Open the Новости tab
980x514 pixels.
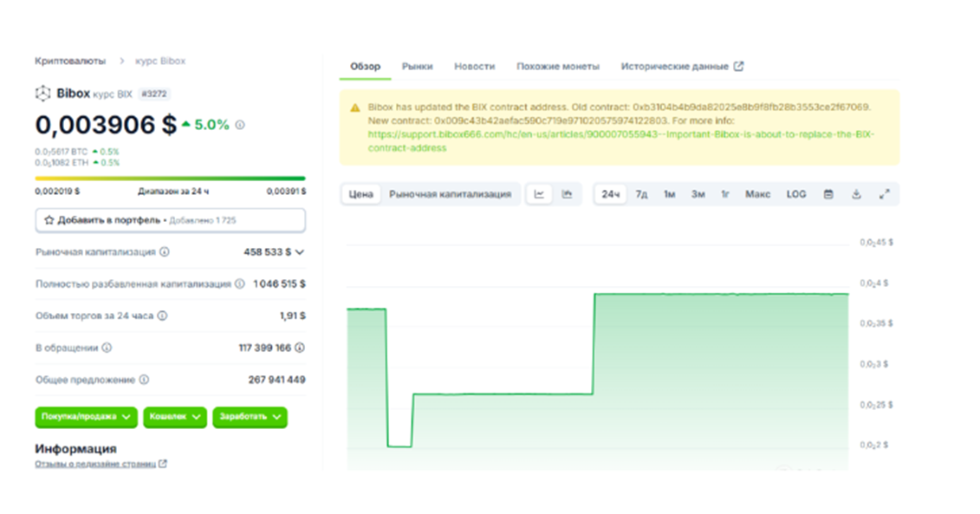[x=474, y=66]
